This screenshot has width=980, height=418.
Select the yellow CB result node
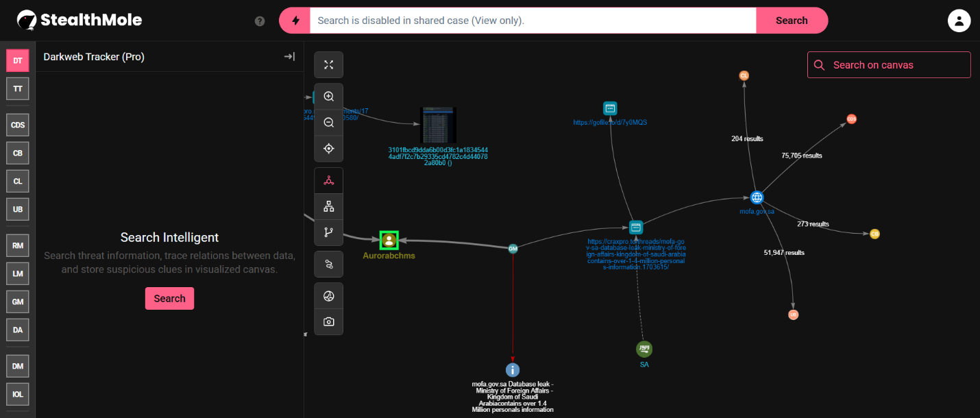click(x=874, y=234)
